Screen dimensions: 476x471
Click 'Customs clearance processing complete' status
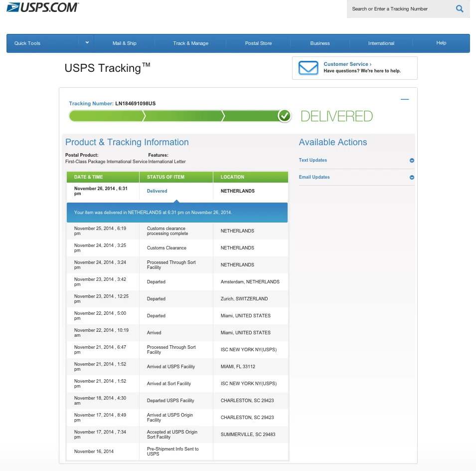pos(167,231)
